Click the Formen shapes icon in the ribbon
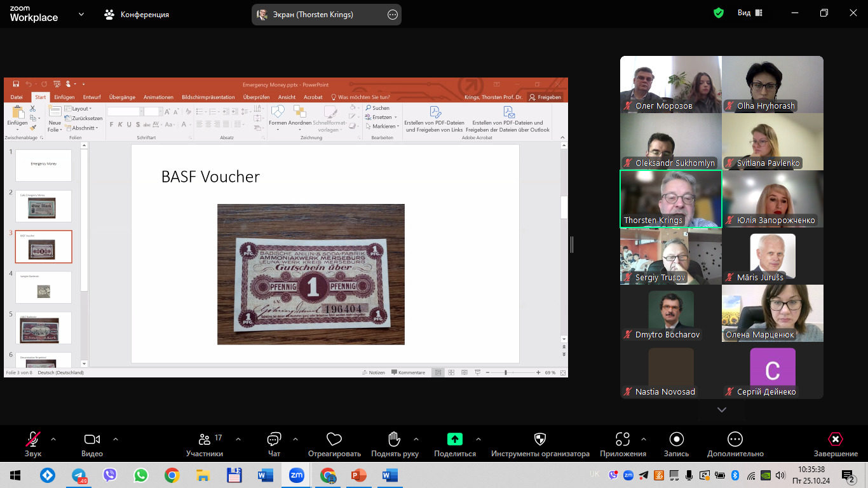 tap(278, 112)
